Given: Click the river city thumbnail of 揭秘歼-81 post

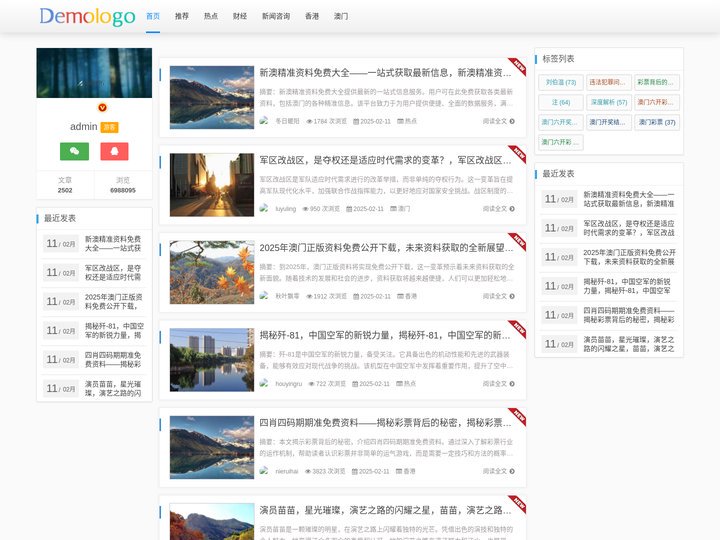Looking at the screenshot, I should 212,360.
